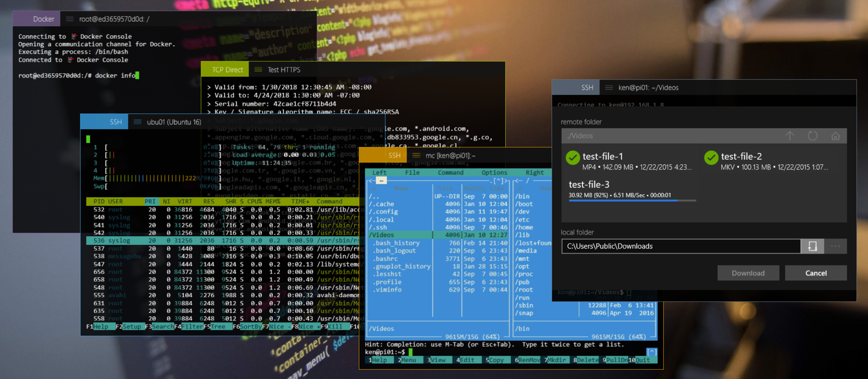Click Quit function key in Midnight Commander
Viewport: 868px width, 379px height.
click(643, 360)
